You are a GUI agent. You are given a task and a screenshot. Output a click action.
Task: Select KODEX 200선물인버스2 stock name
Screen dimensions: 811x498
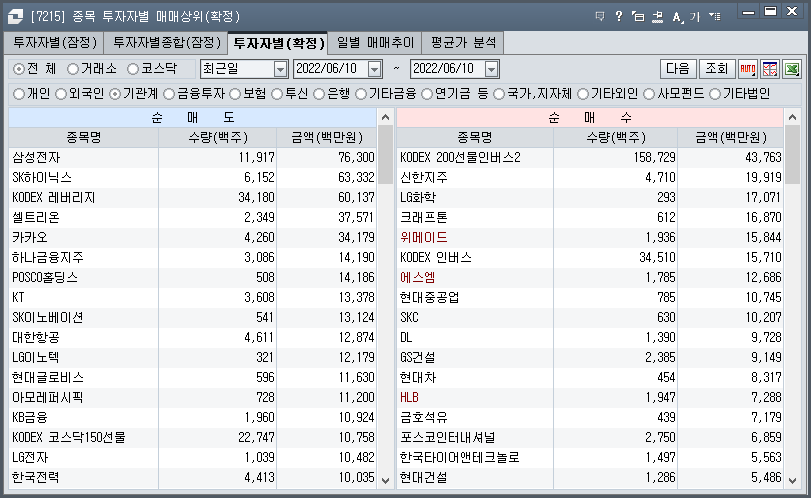coord(460,157)
